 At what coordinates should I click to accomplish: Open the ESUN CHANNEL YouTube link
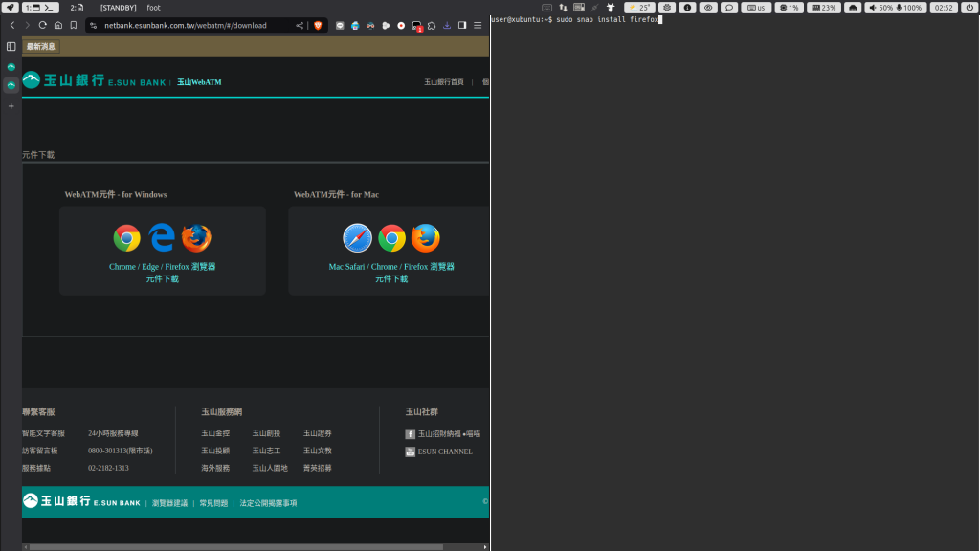438,452
